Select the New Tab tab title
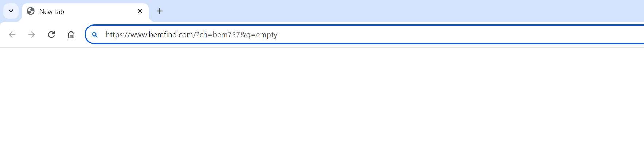Image resolution: width=644 pixels, height=156 pixels. pos(52,12)
